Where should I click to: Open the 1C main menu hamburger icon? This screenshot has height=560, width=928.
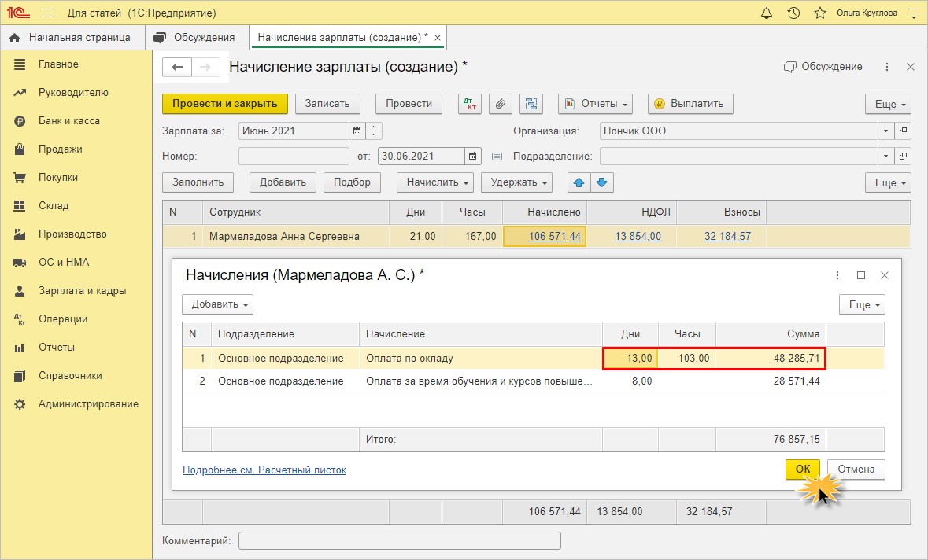tap(48, 13)
